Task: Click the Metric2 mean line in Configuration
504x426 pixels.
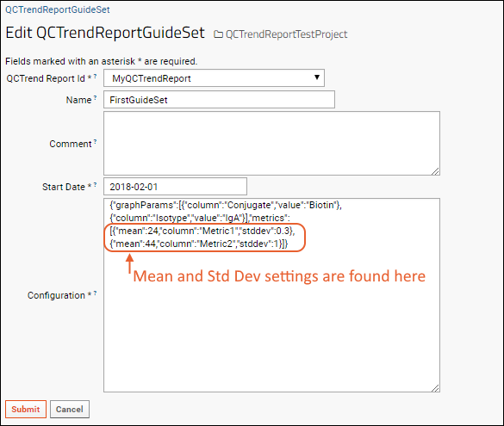Action: point(199,244)
